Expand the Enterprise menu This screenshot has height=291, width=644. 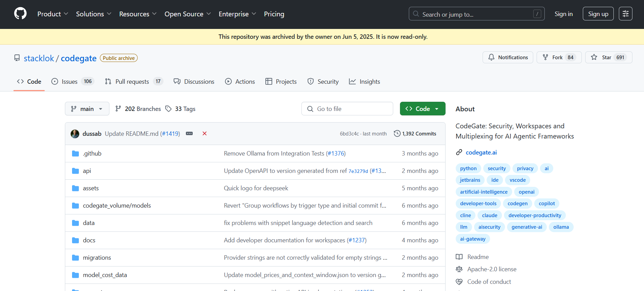237,14
